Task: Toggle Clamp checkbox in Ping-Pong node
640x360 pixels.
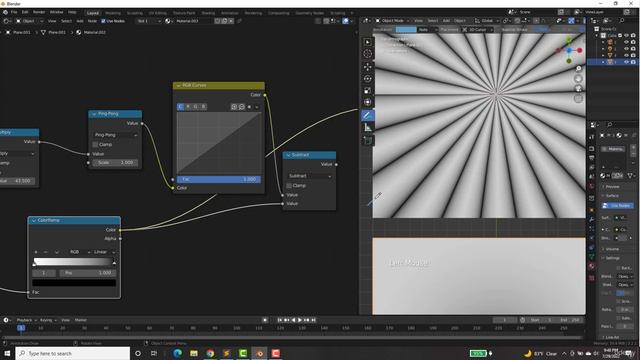Action: [95, 144]
